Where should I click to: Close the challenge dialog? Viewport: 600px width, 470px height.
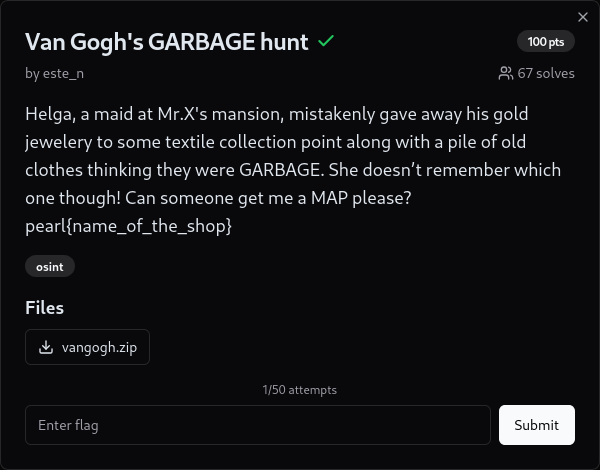(x=584, y=16)
